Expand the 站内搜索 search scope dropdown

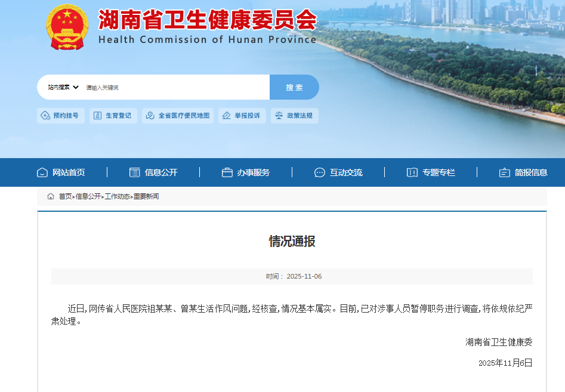coord(63,87)
